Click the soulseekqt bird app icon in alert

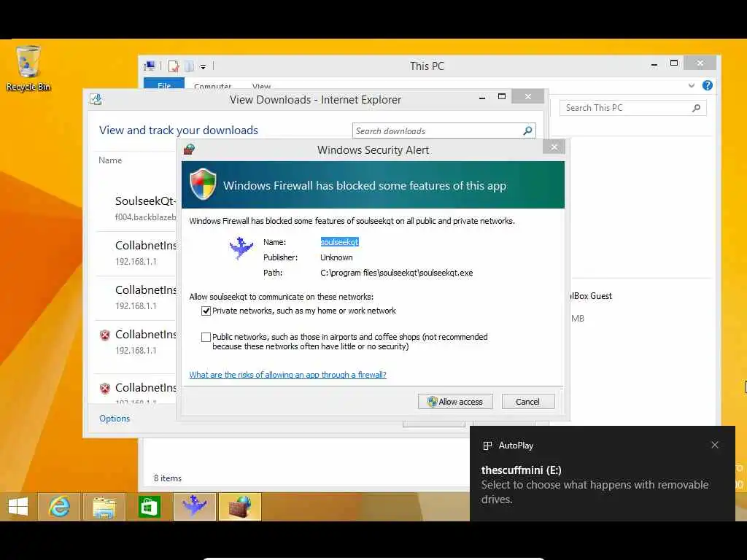[x=241, y=248]
